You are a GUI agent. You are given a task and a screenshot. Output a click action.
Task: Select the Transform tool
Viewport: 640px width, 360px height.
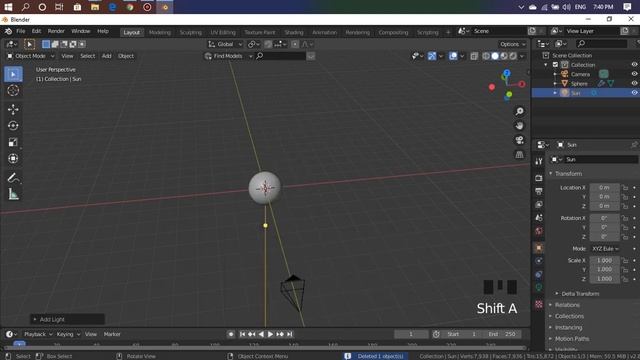pyautogui.click(x=13, y=158)
